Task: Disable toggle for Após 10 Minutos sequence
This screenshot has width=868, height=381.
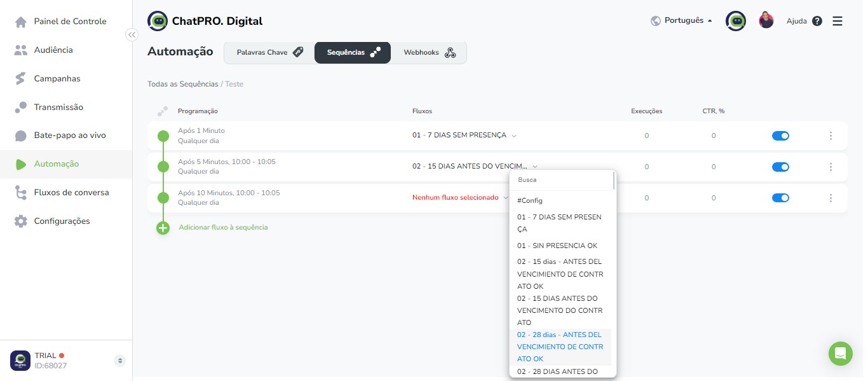Action: click(x=780, y=198)
